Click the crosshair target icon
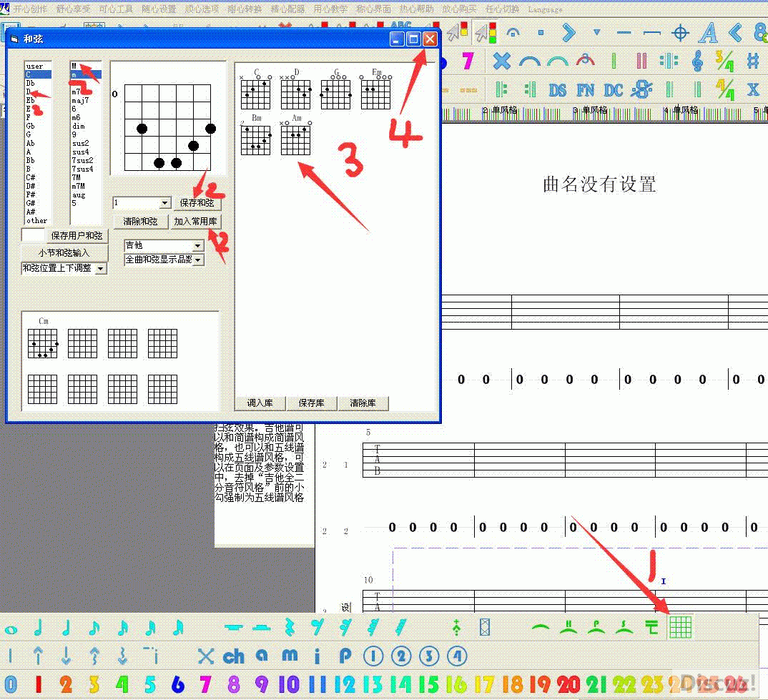Viewport: 768px width, 700px height. (680, 34)
